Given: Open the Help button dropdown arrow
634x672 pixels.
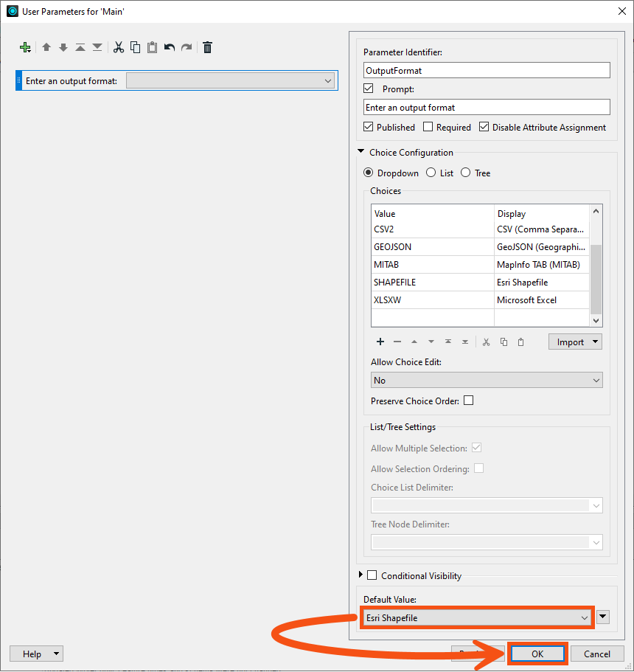Looking at the screenshot, I should (x=56, y=654).
